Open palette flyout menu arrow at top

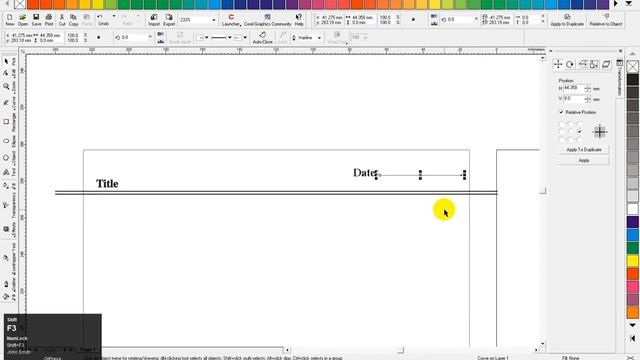[629, 4]
